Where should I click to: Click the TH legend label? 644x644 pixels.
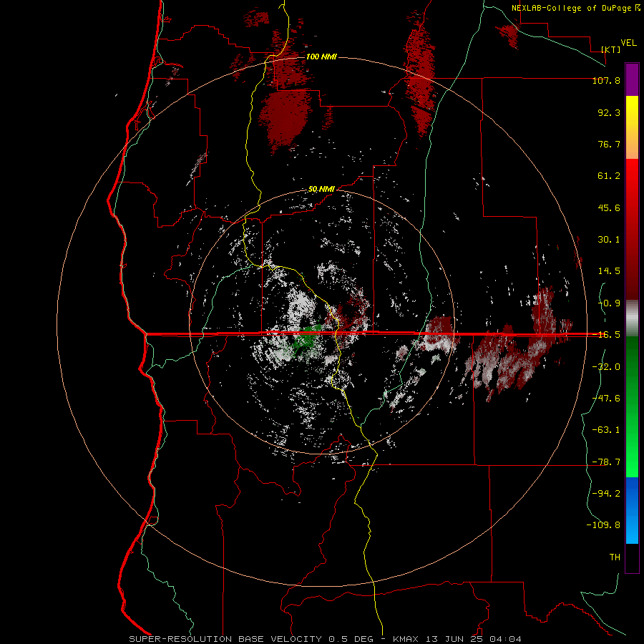click(x=615, y=557)
